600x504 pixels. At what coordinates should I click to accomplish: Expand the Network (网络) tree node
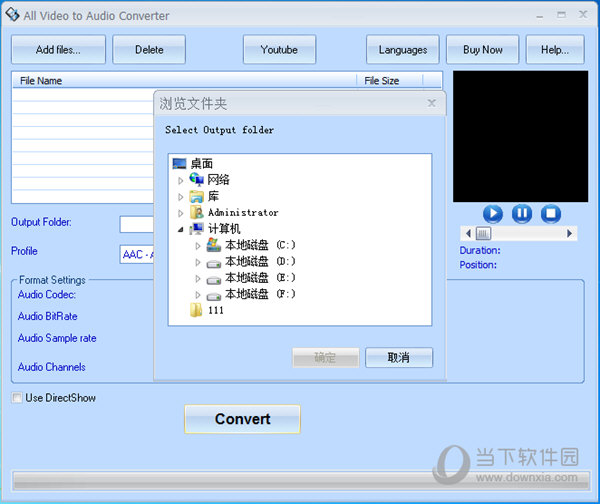pos(181,181)
